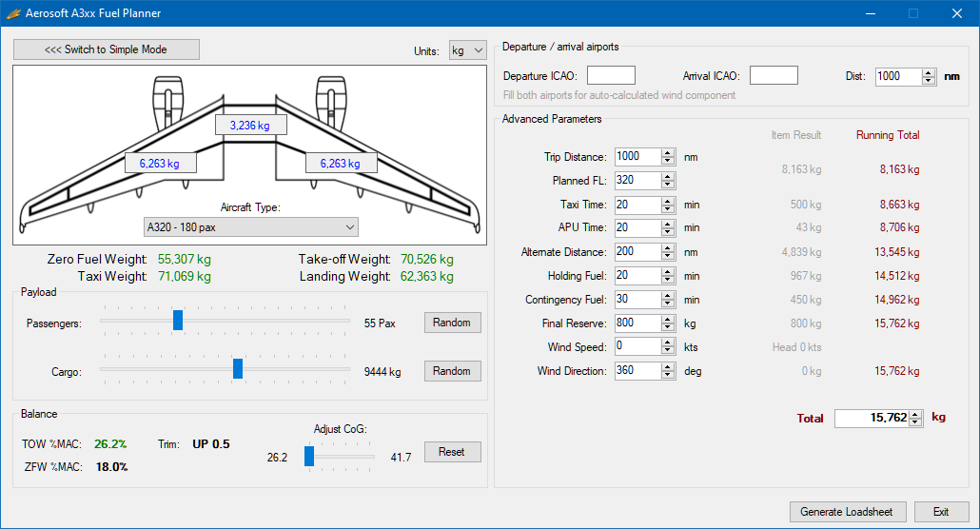Click the Running Total column header
Screen dimensions: 980x529
point(888,135)
